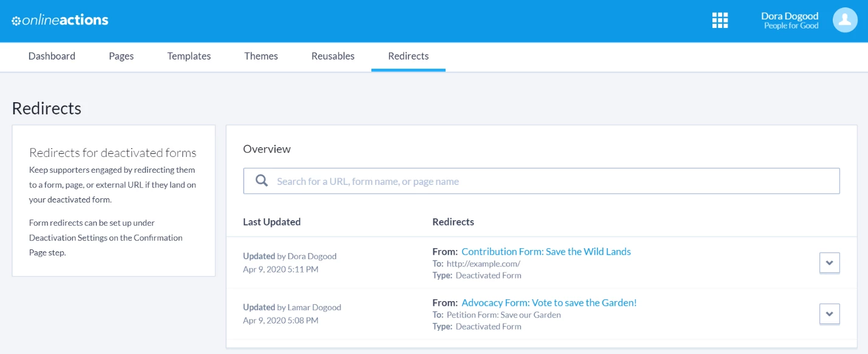Open Advocacy Form: Vote to save the Garden link
Screen dimensions: 868x354
(549, 302)
